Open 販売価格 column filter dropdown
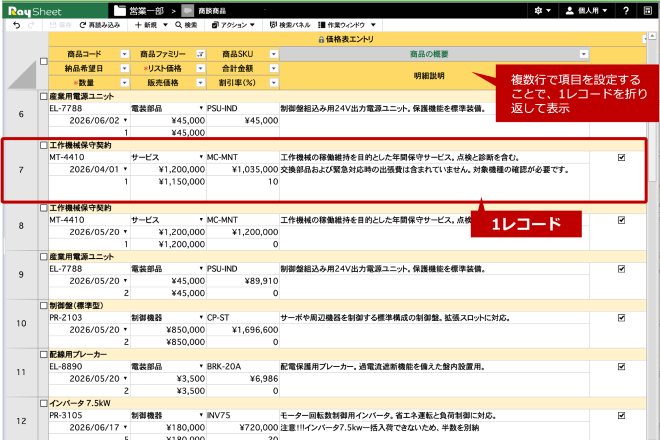Viewport: 660px width, 440px height. coord(200,83)
